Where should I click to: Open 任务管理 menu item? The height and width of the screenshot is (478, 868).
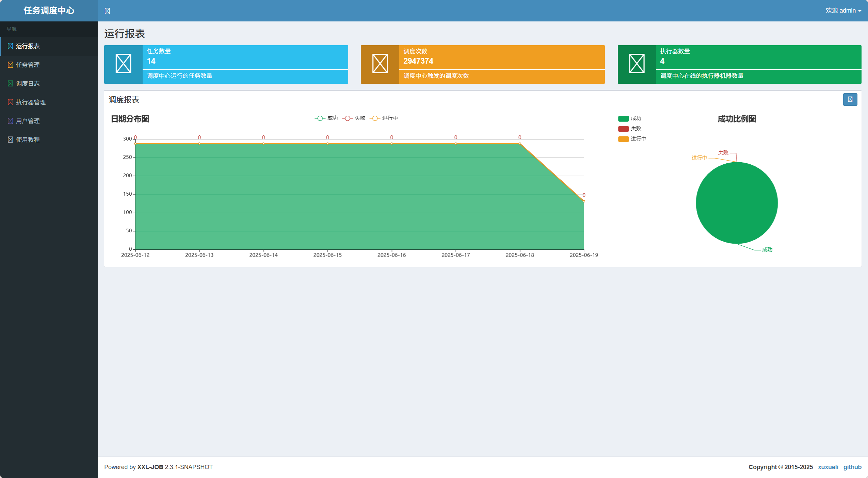28,65
